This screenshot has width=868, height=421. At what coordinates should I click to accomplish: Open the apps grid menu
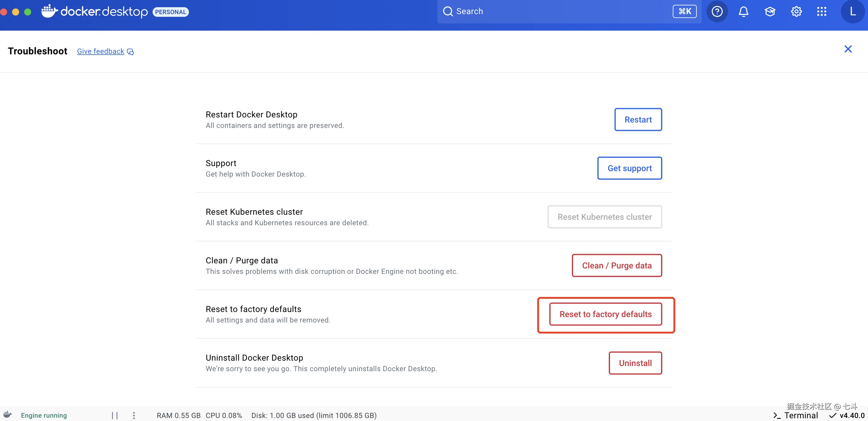click(822, 12)
